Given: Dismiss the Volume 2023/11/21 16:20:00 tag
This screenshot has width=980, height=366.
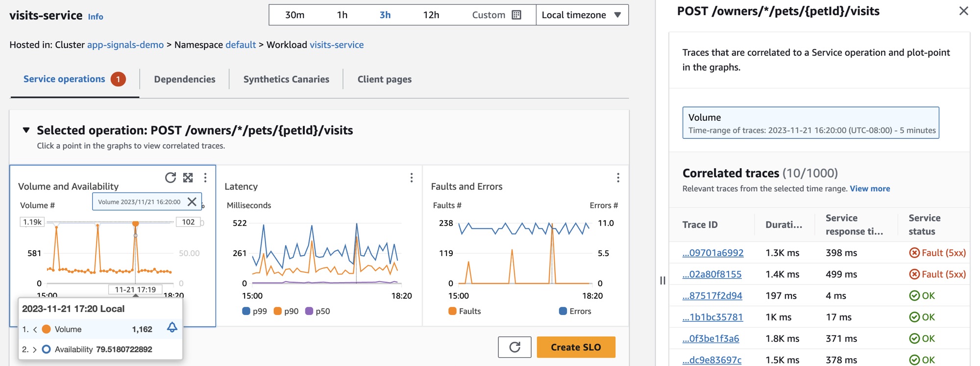Looking at the screenshot, I should 192,202.
